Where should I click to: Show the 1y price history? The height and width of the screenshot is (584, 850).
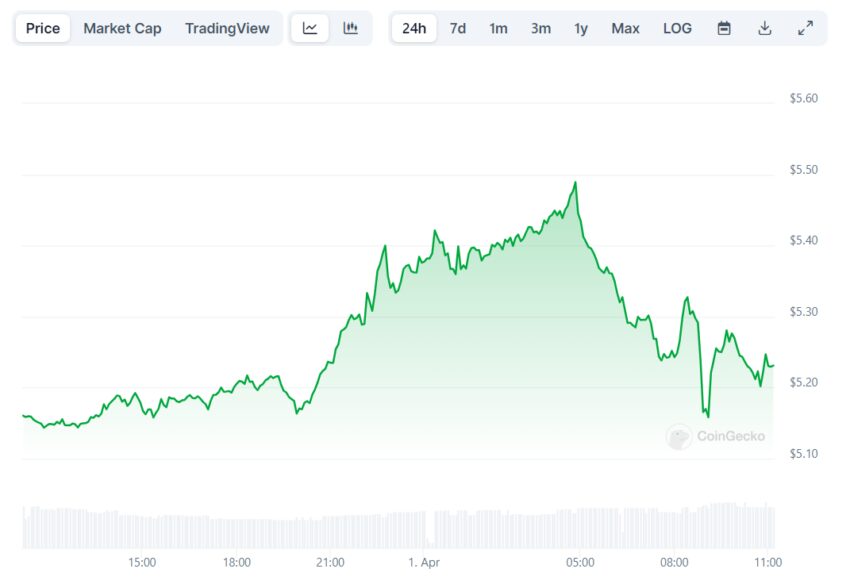[581, 28]
